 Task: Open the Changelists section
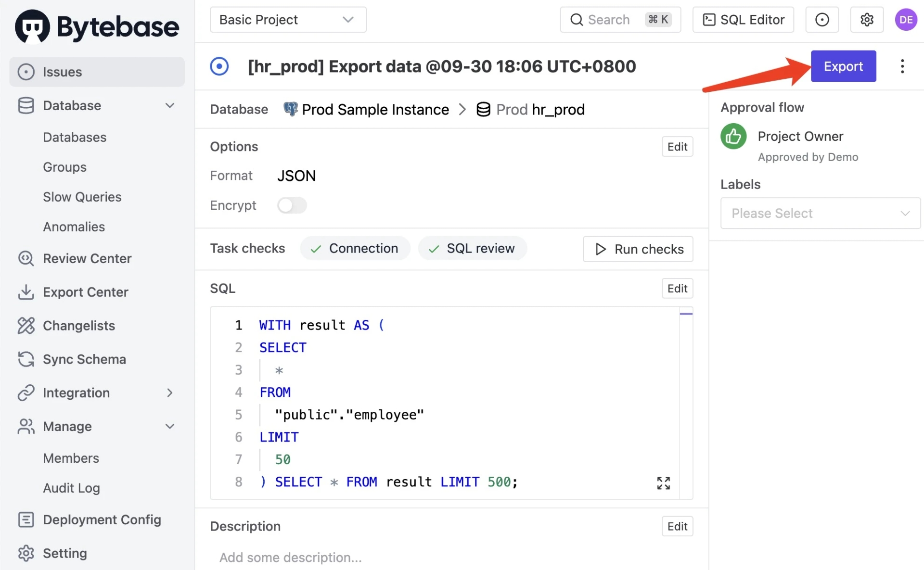pyautogui.click(x=79, y=325)
